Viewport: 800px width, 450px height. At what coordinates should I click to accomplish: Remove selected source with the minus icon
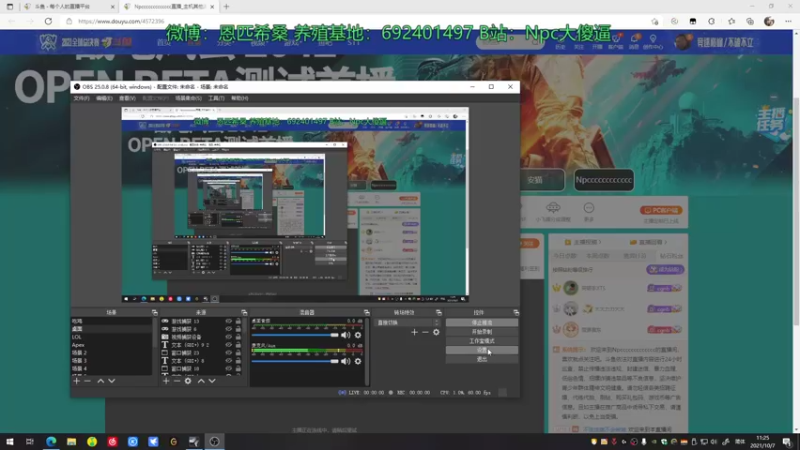tap(177, 381)
